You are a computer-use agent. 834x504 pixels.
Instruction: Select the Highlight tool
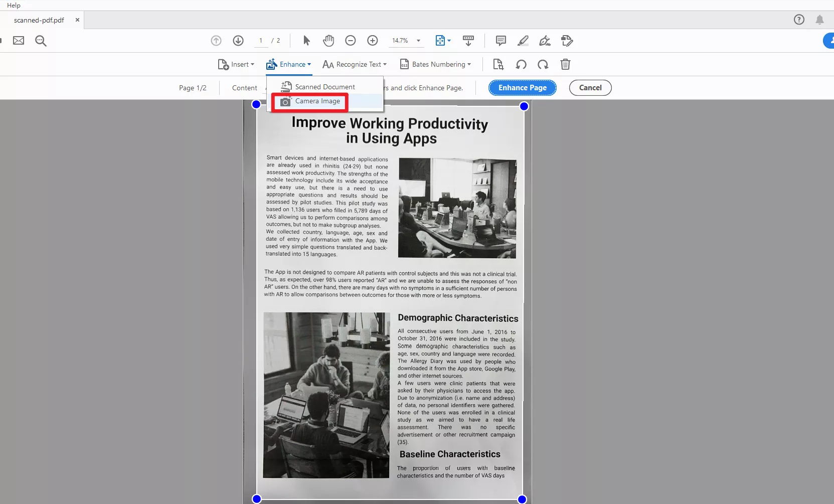pyautogui.click(x=523, y=41)
